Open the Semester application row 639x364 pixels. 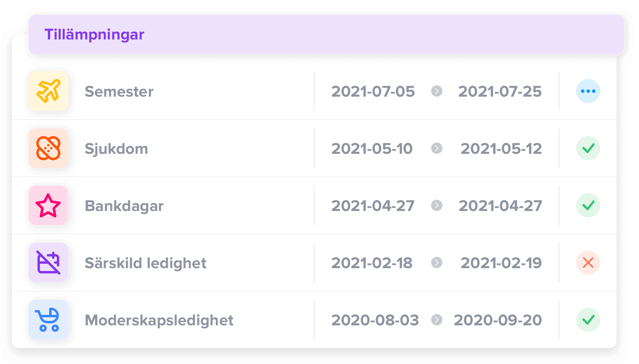click(314, 91)
